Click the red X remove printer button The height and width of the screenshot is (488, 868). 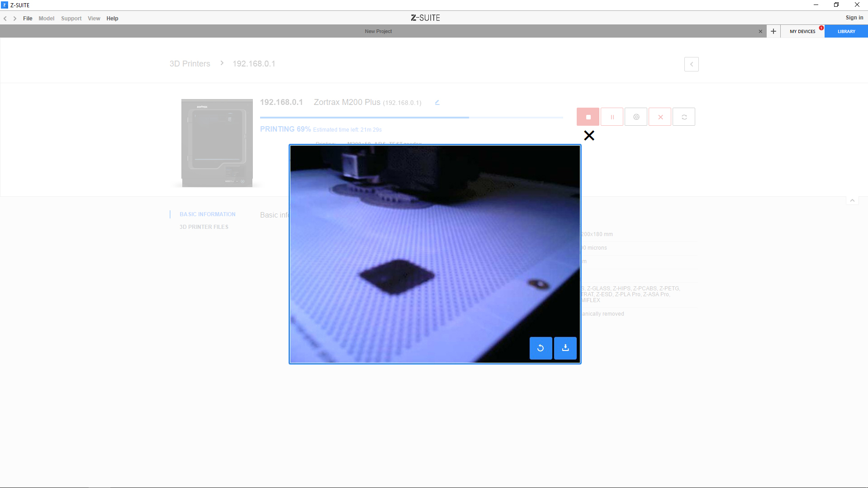click(x=660, y=117)
